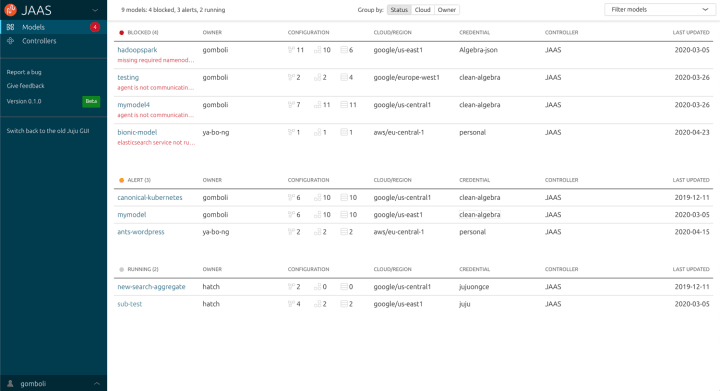
Task: Group models by Cloud
Action: tap(422, 10)
